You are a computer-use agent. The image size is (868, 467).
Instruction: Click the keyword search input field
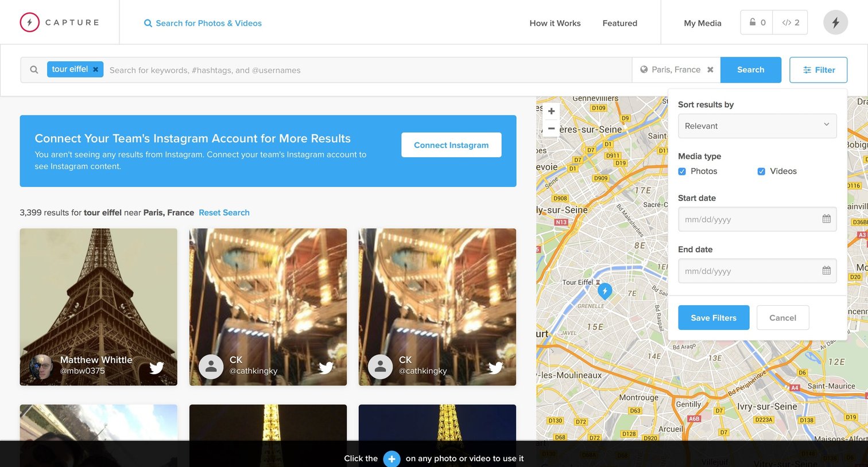[x=367, y=70]
